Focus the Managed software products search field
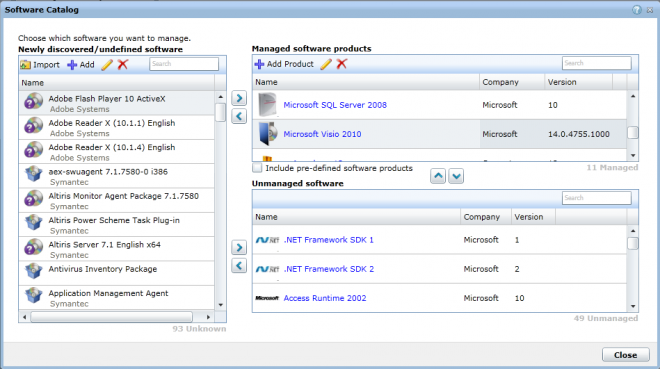The height and width of the screenshot is (369, 660). (x=596, y=63)
